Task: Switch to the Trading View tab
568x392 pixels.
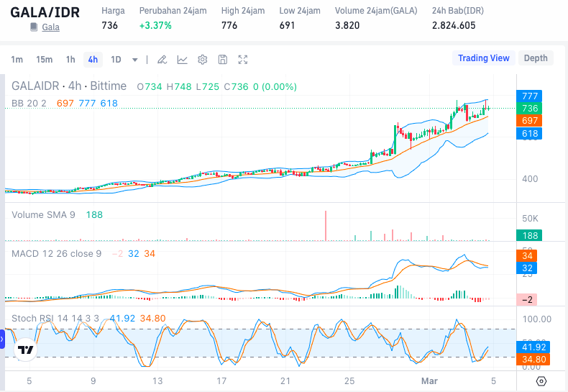Action: 484,58
